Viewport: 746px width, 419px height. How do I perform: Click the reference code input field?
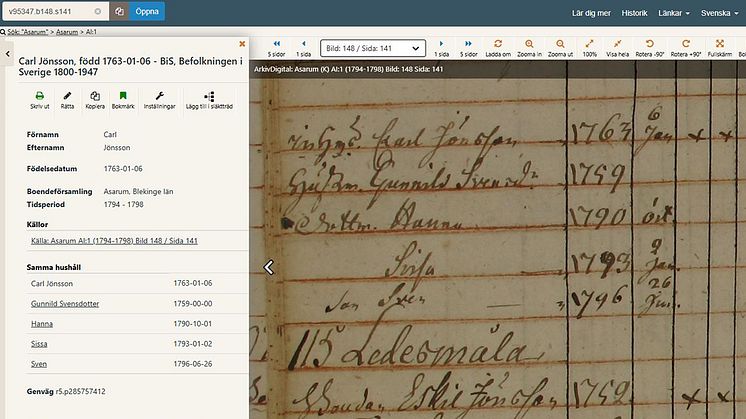(x=47, y=12)
